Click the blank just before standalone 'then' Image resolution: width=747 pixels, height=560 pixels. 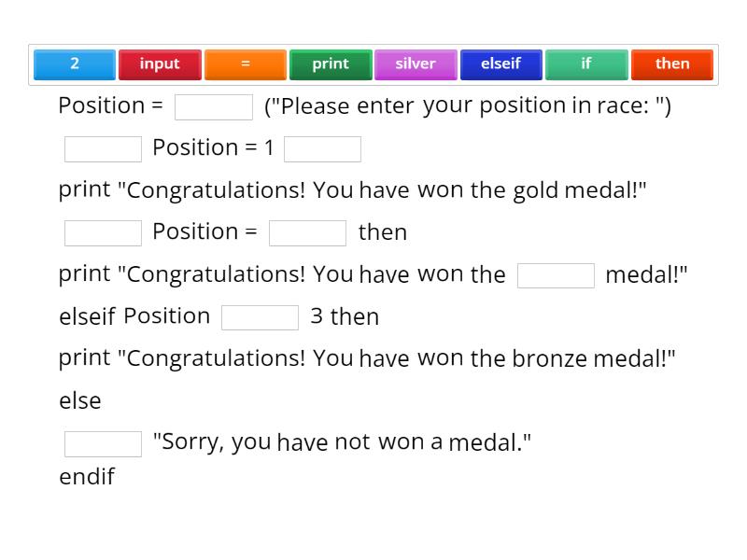coord(307,233)
